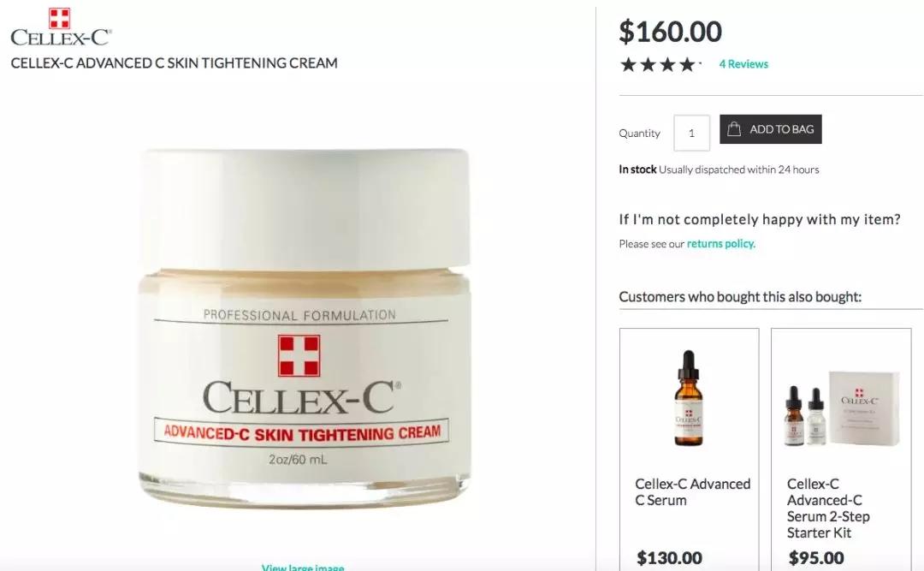Image resolution: width=924 pixels, height=571 pixels.
Task: Click the Cellex-C brand logo at top
Action: point(61,27)
